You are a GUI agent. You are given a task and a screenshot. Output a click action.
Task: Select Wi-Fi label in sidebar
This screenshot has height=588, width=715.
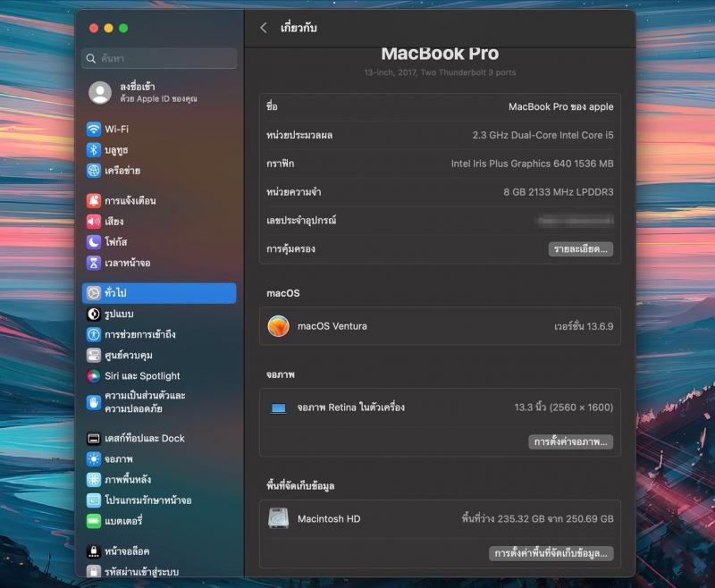(x=117, y=130)
